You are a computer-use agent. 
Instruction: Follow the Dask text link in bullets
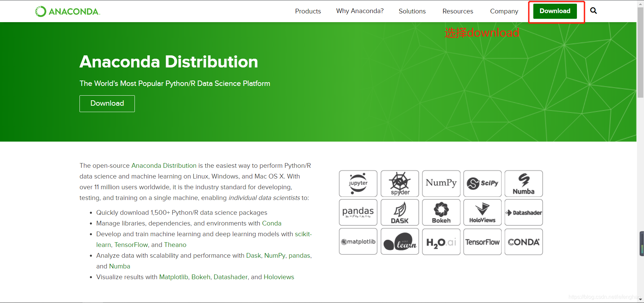click(254, 255)
